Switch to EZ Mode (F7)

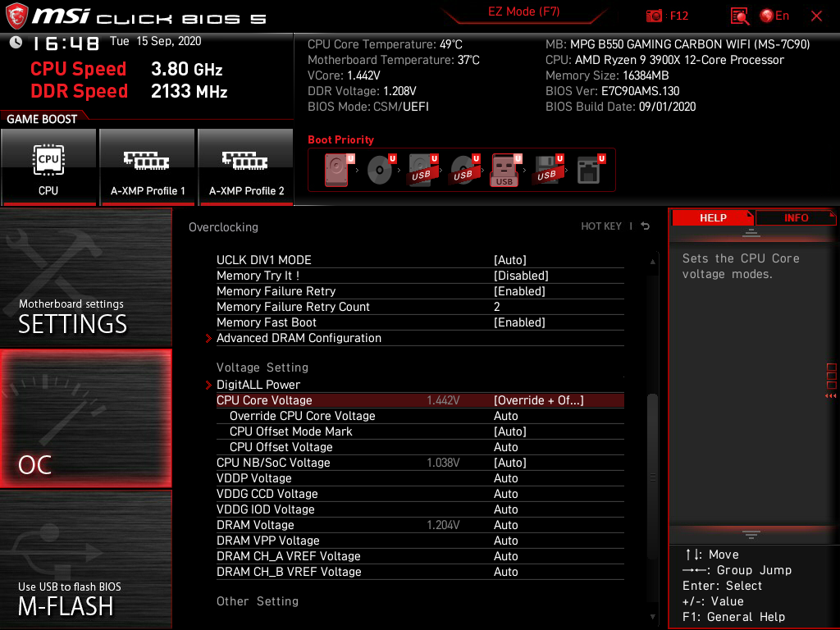(523, 11)
